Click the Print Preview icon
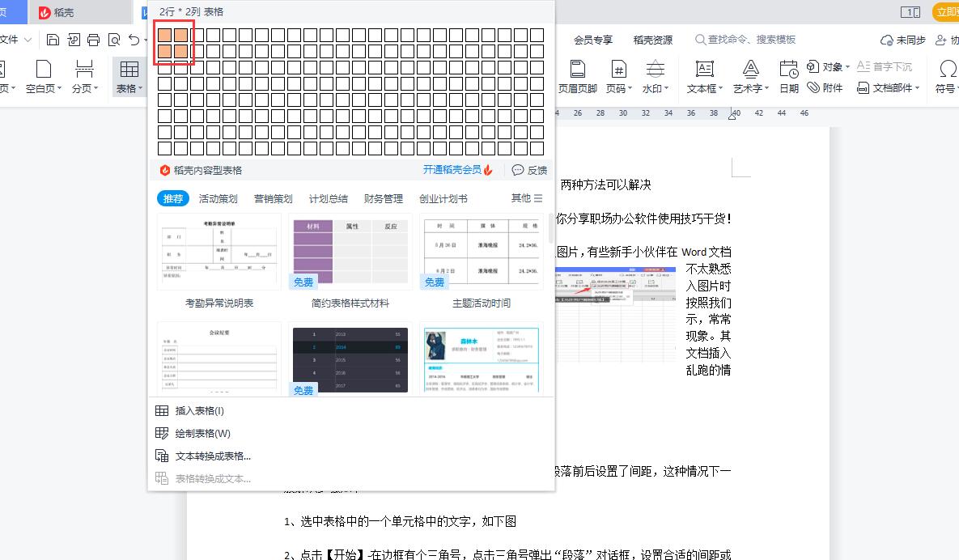This screenshot has height=560, width=959. point(114,40)
